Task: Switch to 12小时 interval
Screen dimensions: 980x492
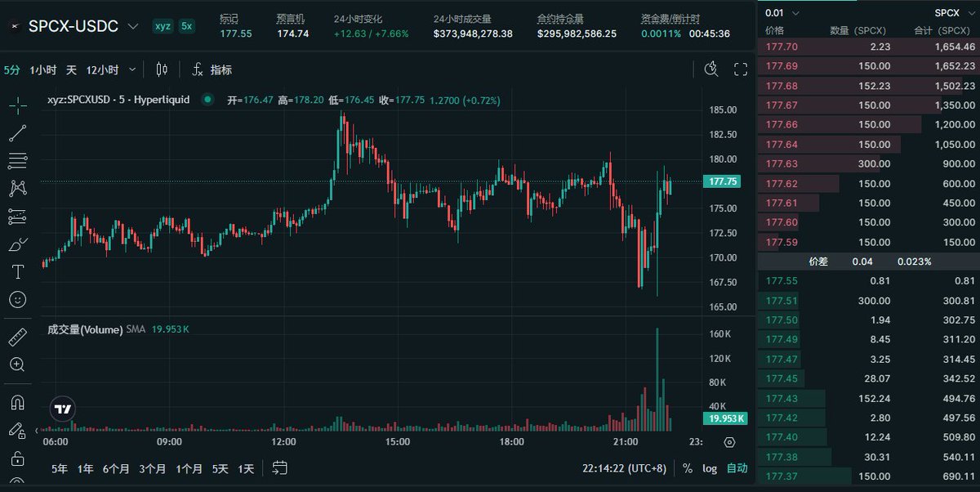Action: (102, 69)
